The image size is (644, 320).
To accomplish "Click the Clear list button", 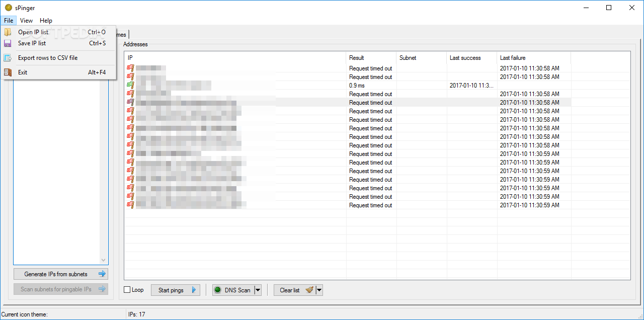I will (294, 290).
